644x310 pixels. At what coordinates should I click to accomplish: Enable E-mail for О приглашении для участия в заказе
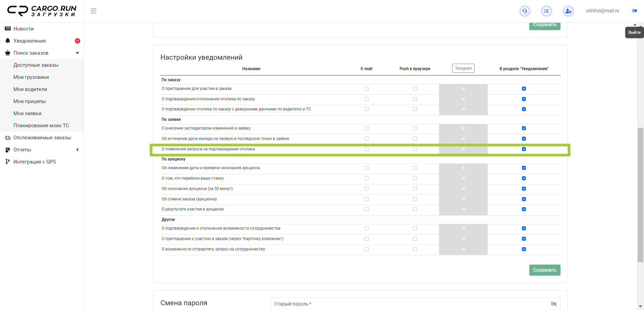[x=367, y=89]
